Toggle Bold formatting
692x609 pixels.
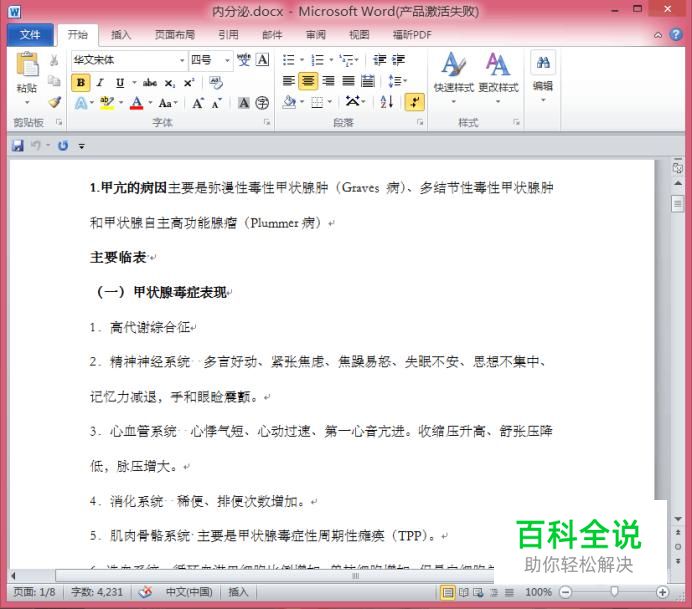pos(81,83)
